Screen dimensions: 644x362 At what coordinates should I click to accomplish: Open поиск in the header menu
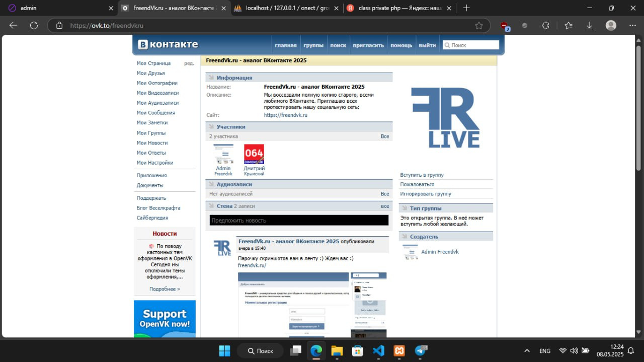(338, 45)
